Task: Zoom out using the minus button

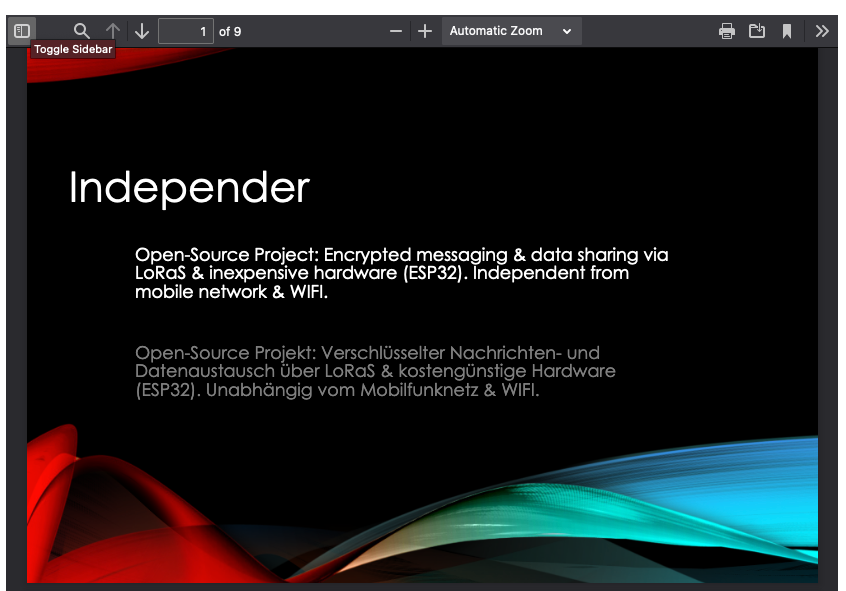Action: coord(396,31)
